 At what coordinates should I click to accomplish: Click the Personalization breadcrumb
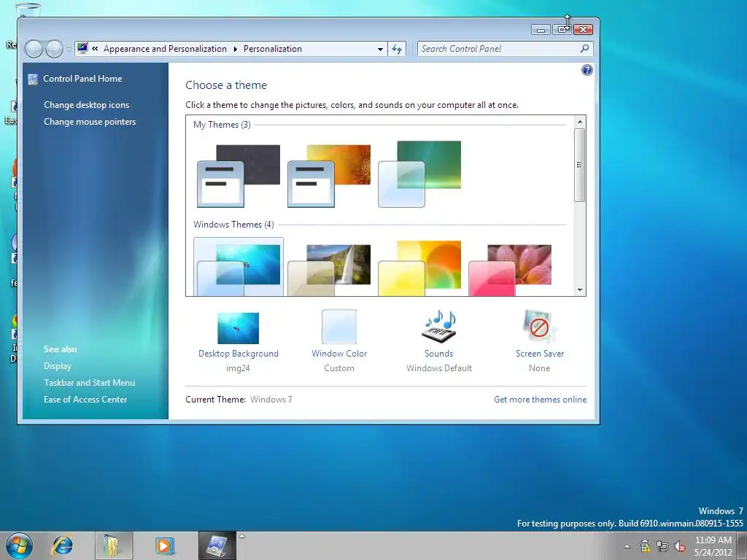click(273, 49)
